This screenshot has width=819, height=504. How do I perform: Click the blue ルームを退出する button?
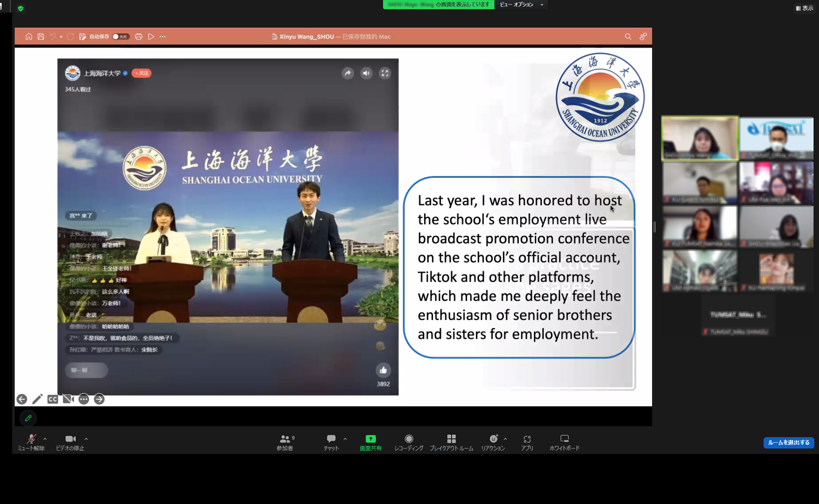[789, 442]
